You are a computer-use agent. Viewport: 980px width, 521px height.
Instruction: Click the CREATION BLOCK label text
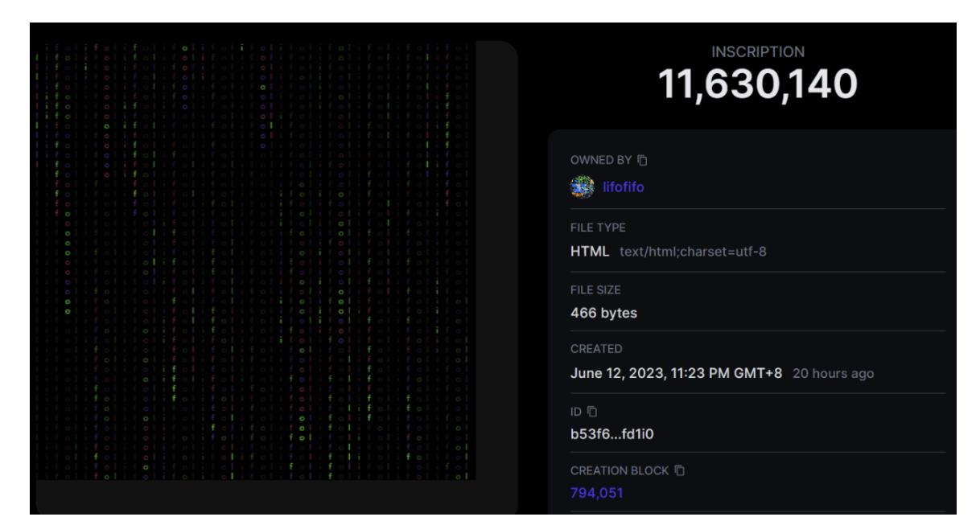click(x=616, y=469)
